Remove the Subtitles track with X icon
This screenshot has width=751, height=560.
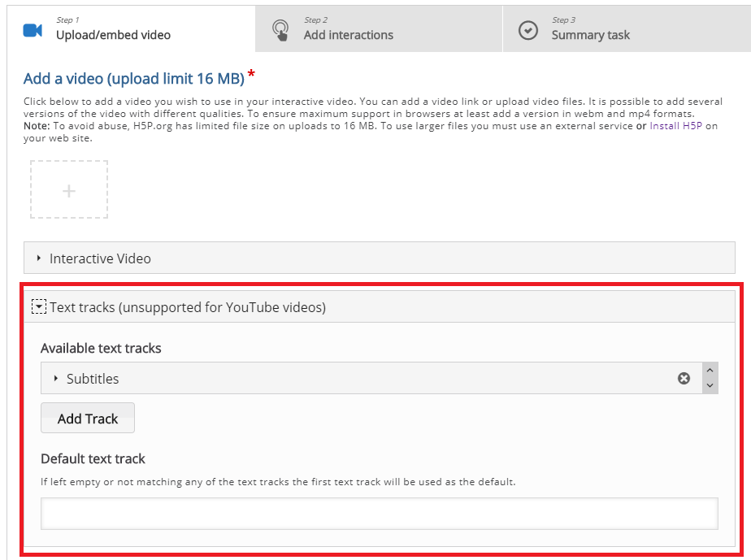(684, 379)
